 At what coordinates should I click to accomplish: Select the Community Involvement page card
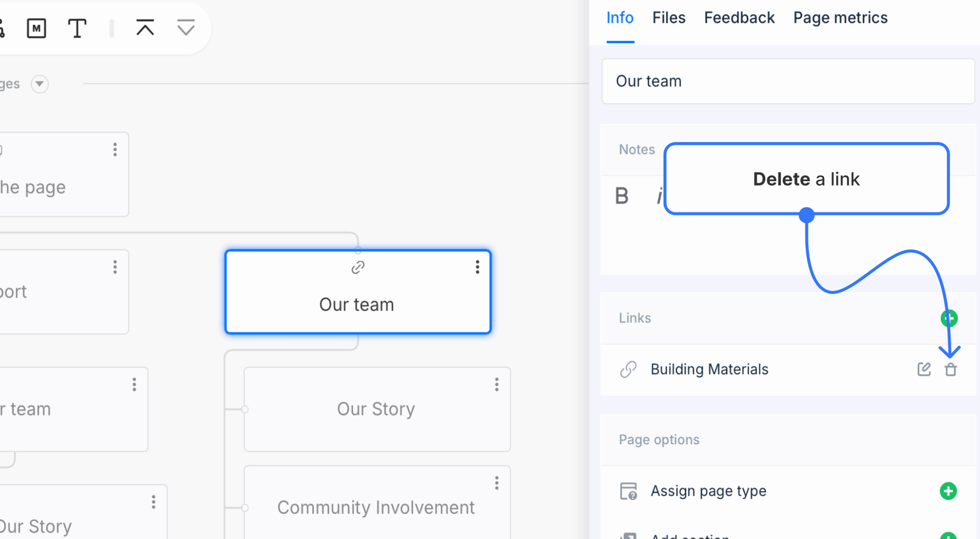[x=377, y=503]
